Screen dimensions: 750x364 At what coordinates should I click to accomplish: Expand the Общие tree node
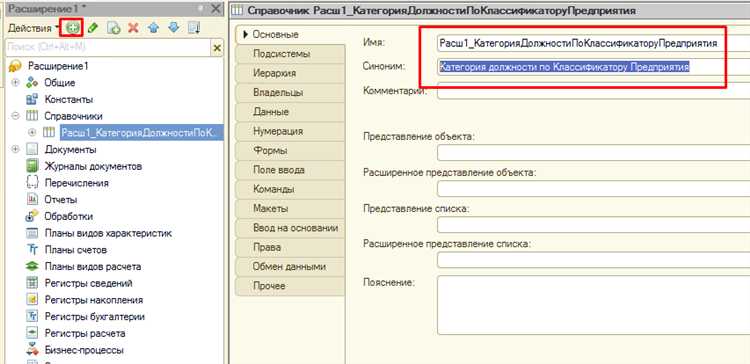click(x=15, y=83)
